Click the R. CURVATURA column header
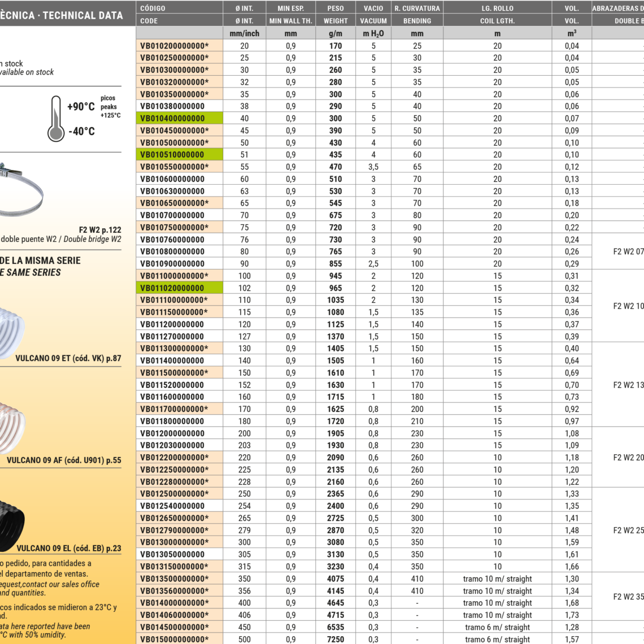Viewport: 644px width, 644px height. [417, 8]
